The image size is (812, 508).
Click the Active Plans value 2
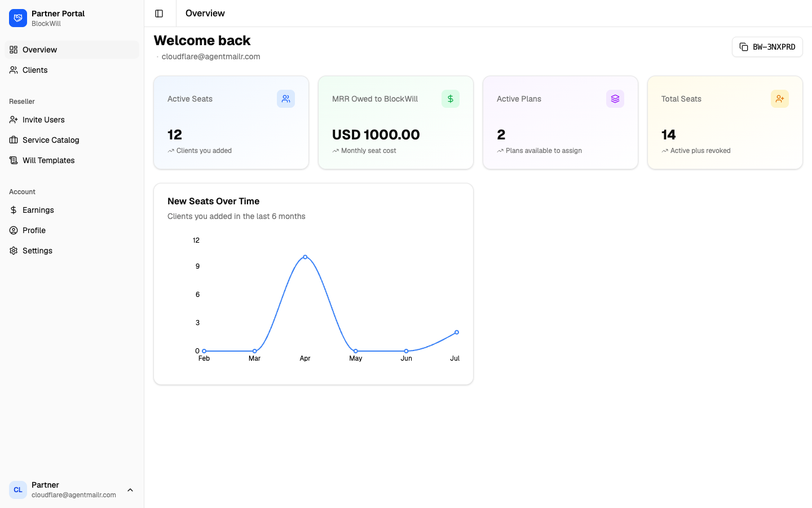coord(501,135)
